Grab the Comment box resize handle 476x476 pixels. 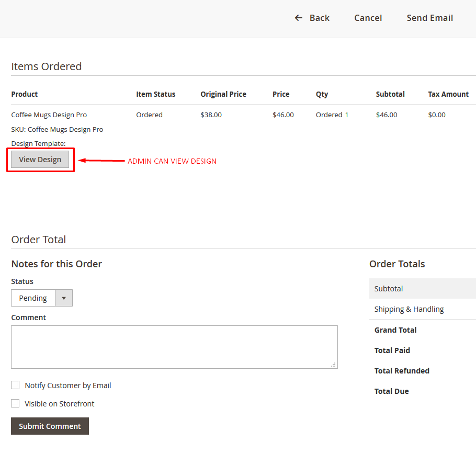334,365
